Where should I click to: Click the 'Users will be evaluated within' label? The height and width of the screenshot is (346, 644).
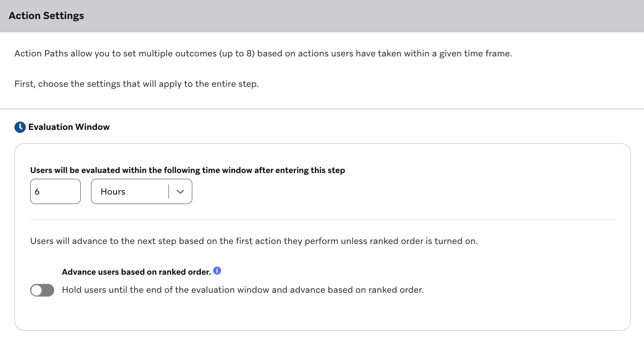coord(188,170)
